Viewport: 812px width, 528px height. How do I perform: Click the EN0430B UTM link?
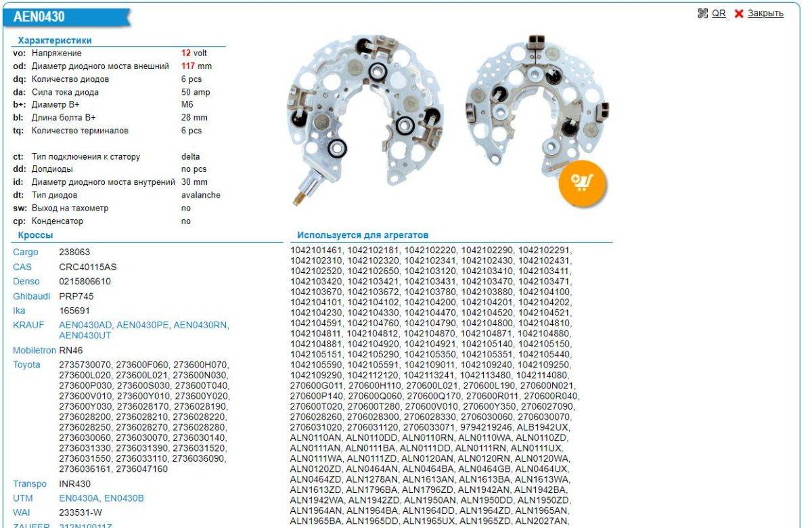point(124,498)
